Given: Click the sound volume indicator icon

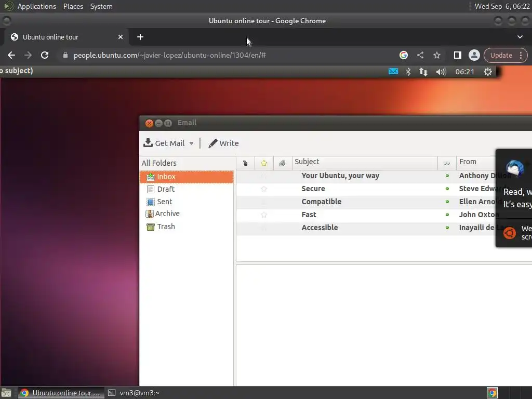Looking at the screenshot, I should point(441,72).
